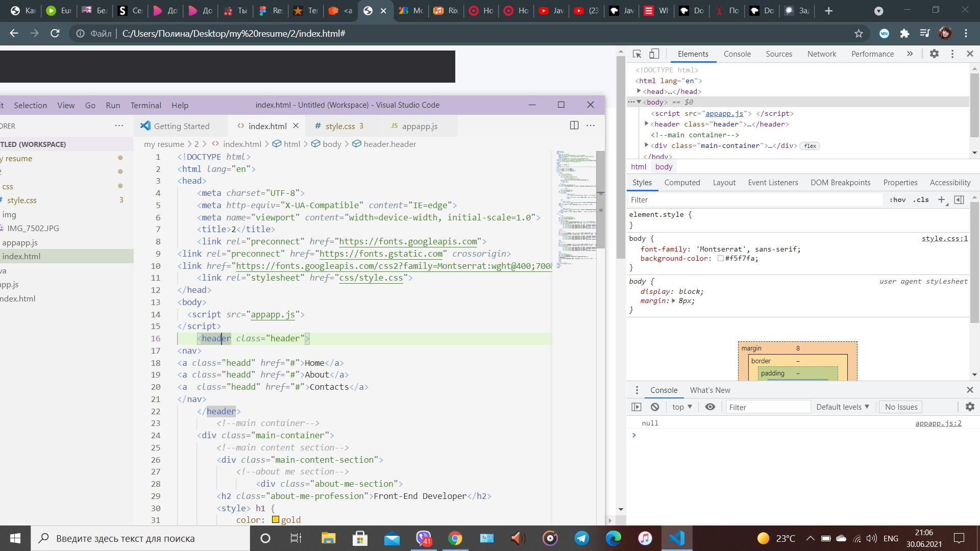Switch to the Computed styles tab
This screenshot has height=551, width=980.
682,183
